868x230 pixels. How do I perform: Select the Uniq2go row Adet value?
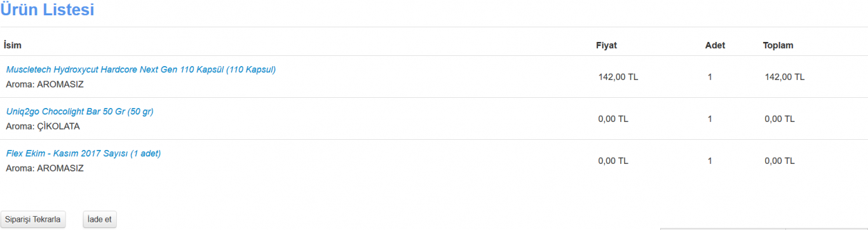(710, 119)
